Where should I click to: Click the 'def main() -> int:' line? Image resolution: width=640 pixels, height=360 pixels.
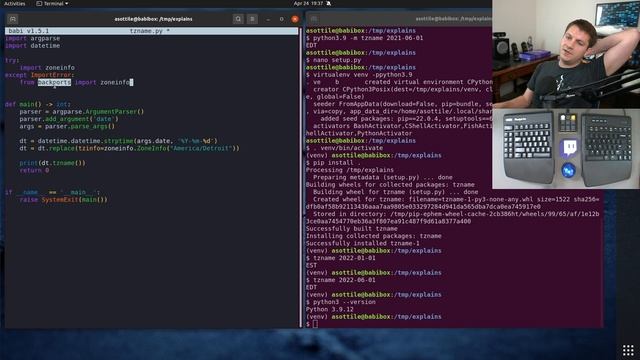(x=38, y=104)
